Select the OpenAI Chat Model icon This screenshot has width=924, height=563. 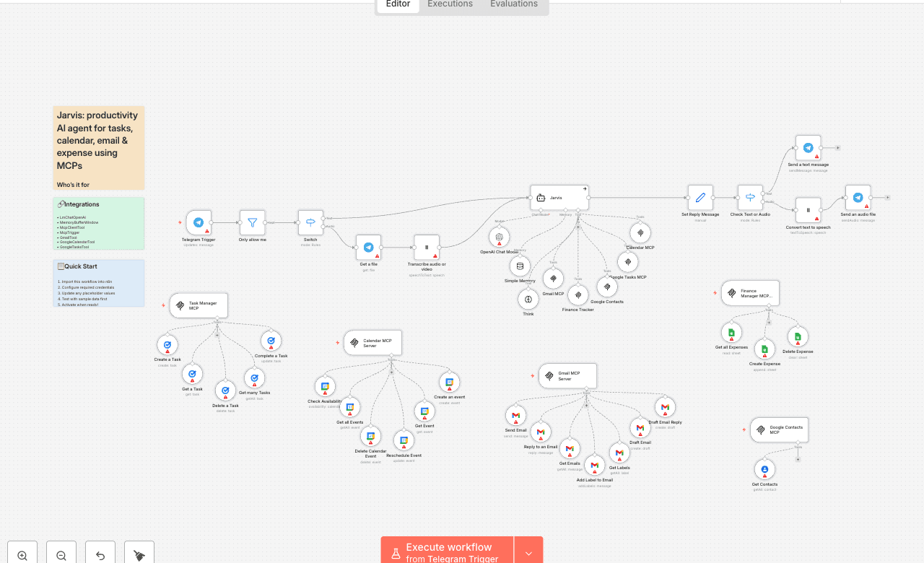coord(500,237)
